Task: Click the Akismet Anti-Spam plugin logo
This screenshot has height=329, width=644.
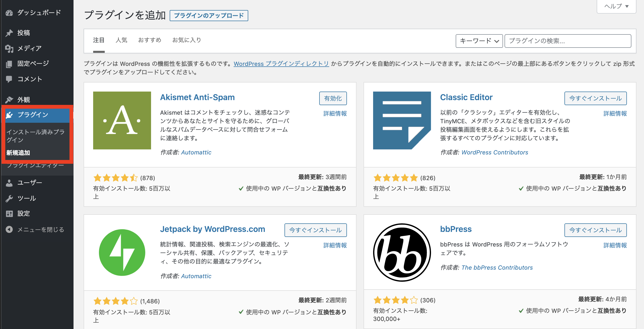Action: [122, 120]
